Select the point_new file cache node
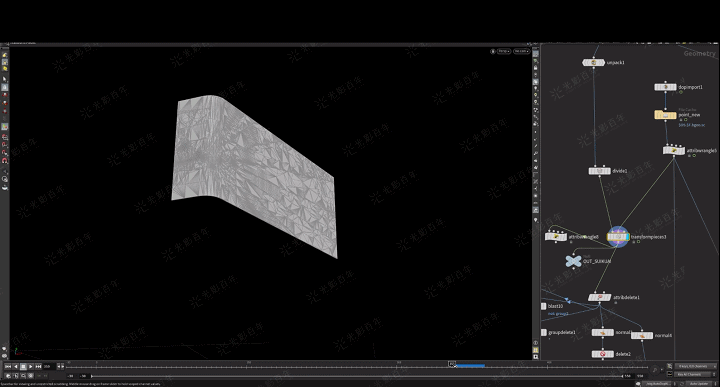 (665, 115)
